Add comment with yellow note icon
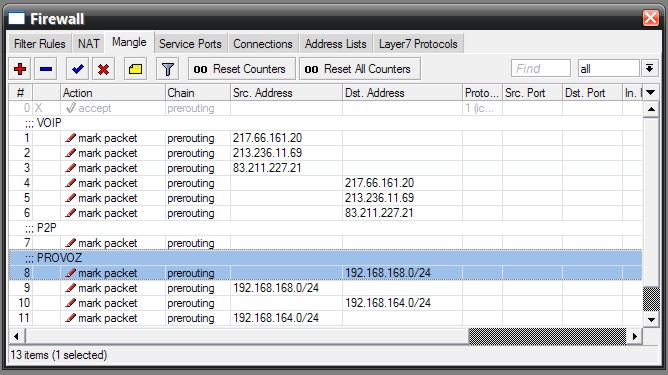This screenshot has width=668, height=375. (x=135, y=69)
